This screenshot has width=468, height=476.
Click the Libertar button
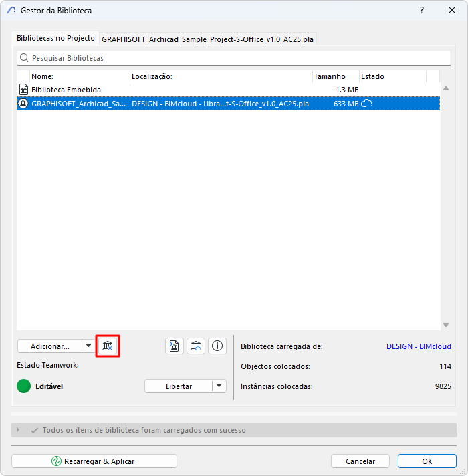click(x=179, y=386)
